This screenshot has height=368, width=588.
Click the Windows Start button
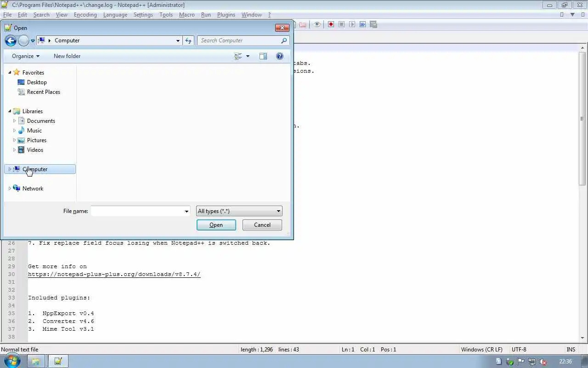pyautogui.click(x=12, y=361)
